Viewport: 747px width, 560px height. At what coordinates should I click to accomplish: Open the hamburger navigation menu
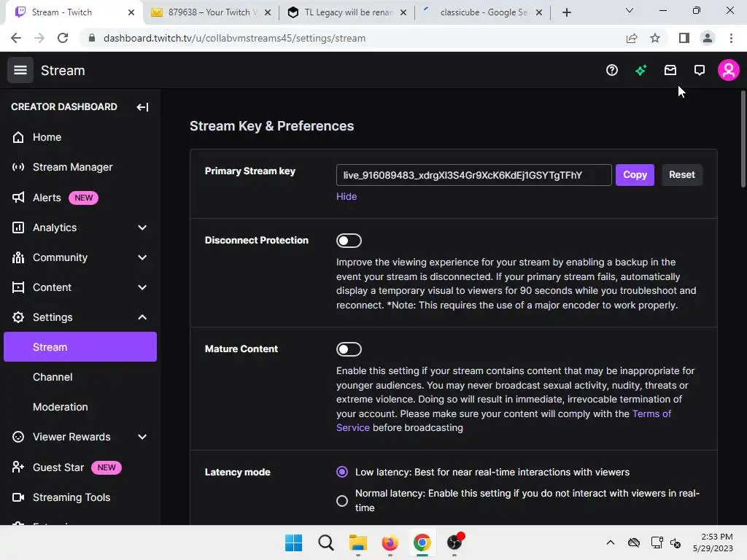pyautogui.click(x=20, y=71)
